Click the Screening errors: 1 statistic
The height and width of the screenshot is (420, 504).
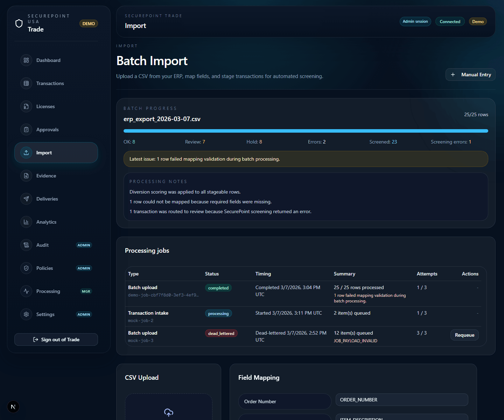[451, 142]
